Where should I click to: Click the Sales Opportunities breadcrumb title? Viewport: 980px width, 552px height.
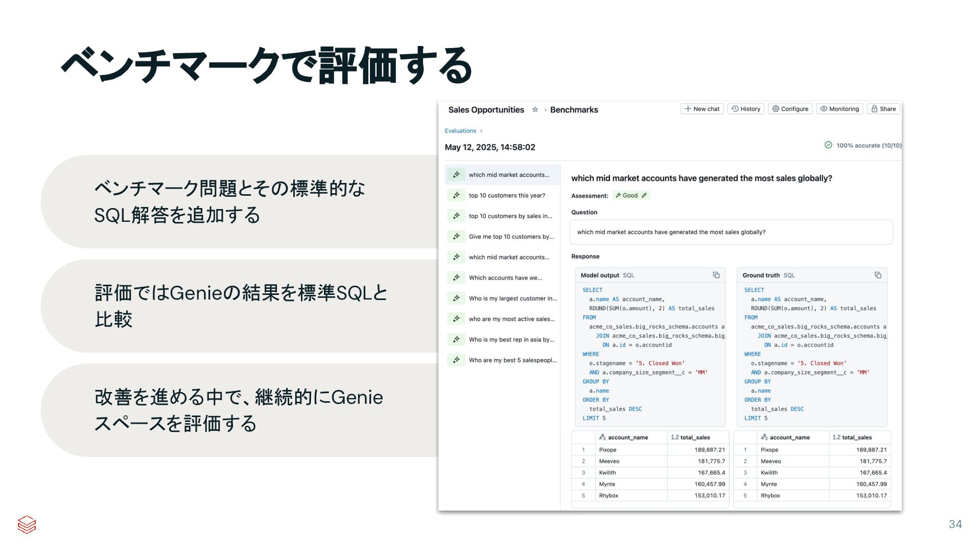pos(486,110)
